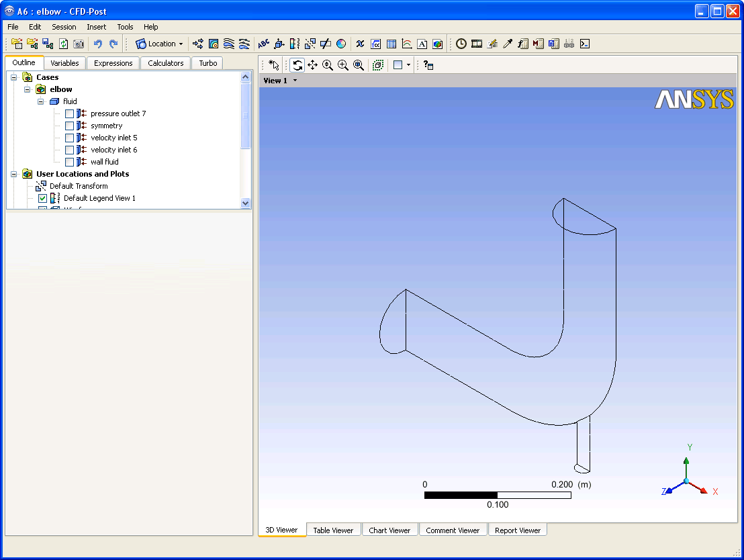The width and height of the screenshot is (744, 560).
Task: Insert a Legend from the toolbar
Action: coord(295,44)
